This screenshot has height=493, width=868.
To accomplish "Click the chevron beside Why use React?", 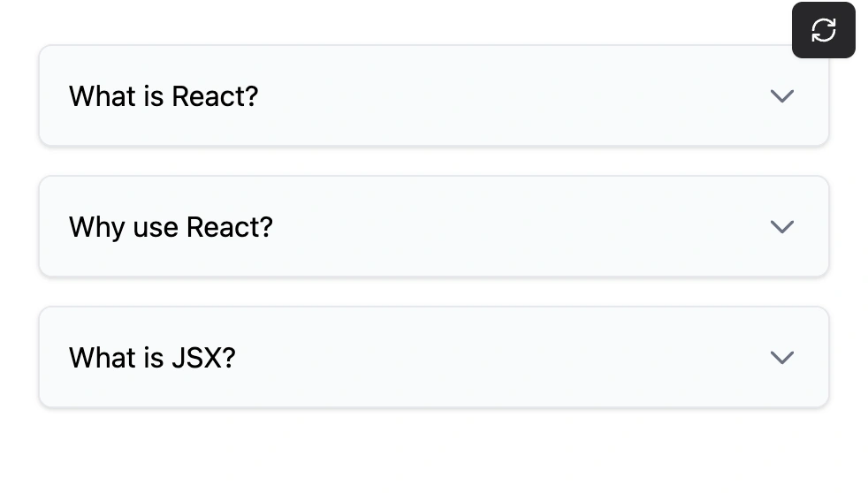I will (781, 226).
